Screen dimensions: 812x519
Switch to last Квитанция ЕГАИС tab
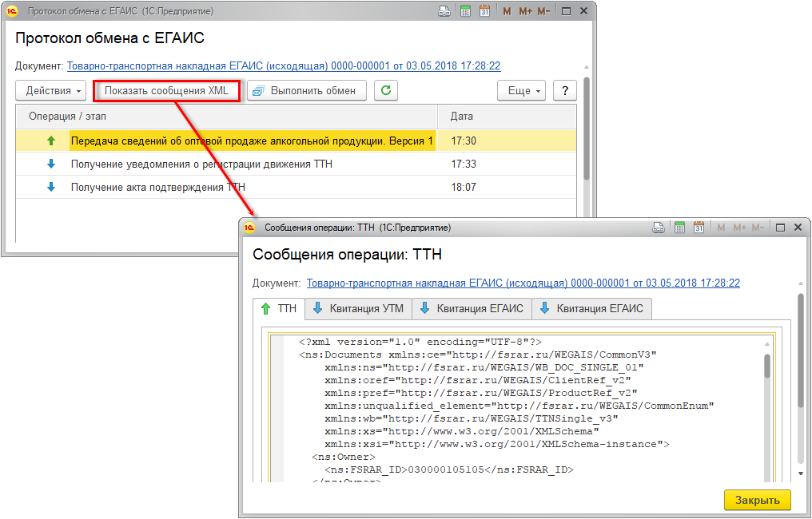coord(592,309)
